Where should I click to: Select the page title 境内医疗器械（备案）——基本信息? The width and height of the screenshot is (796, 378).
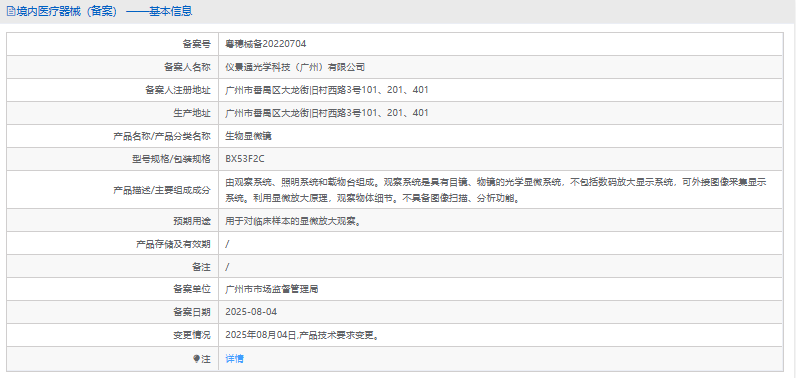click(x=104, y=11)
